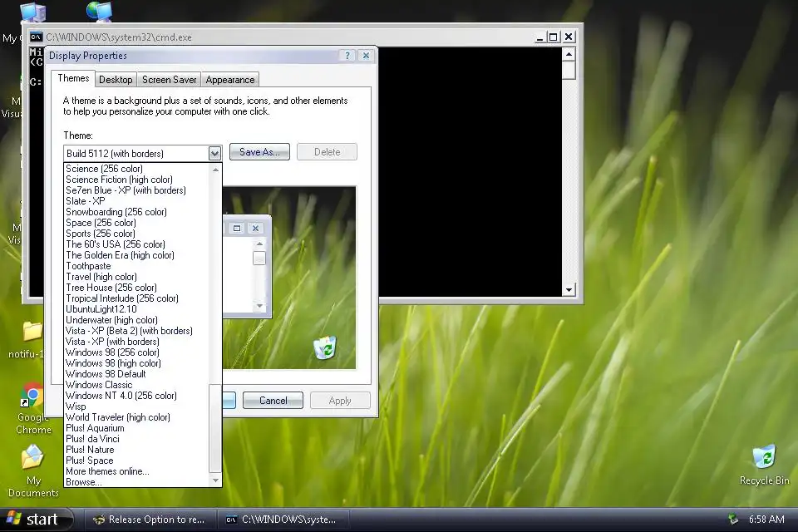Click the cmd.exe title bar icon

coord(36,37)
